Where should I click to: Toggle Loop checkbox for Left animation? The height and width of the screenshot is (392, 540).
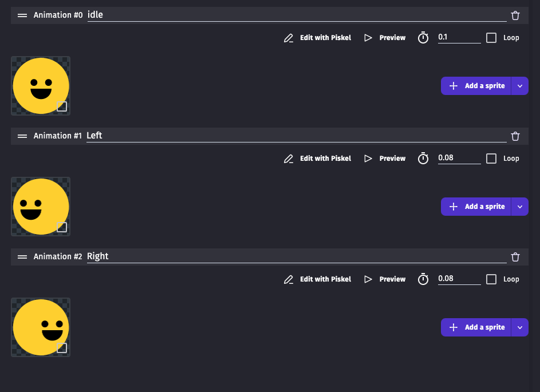point(491,159)
